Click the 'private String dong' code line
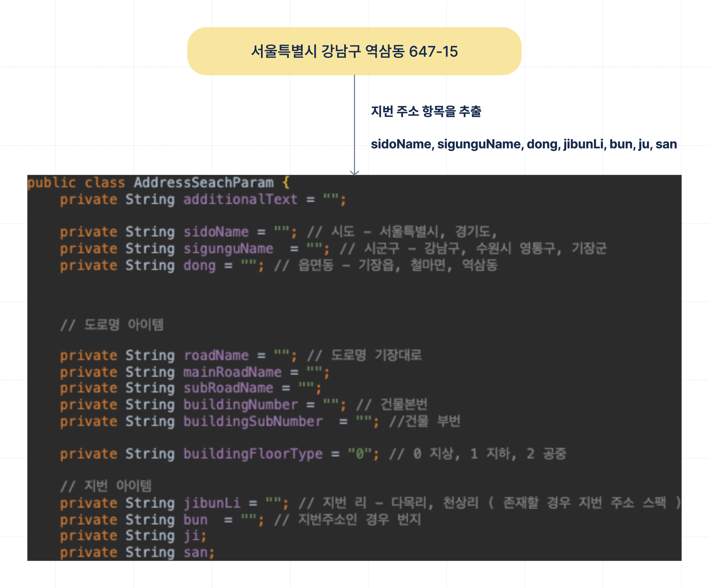The height and width of the screenshot is (588, 709). pos(279,265)
